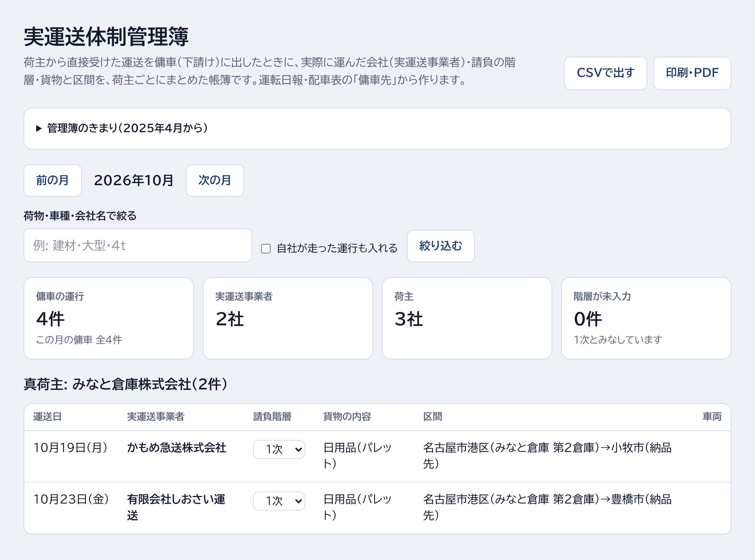Go to previous month with 前の月
The width and height of the screenshot is (755, 560).
click(x=53, y=181)
